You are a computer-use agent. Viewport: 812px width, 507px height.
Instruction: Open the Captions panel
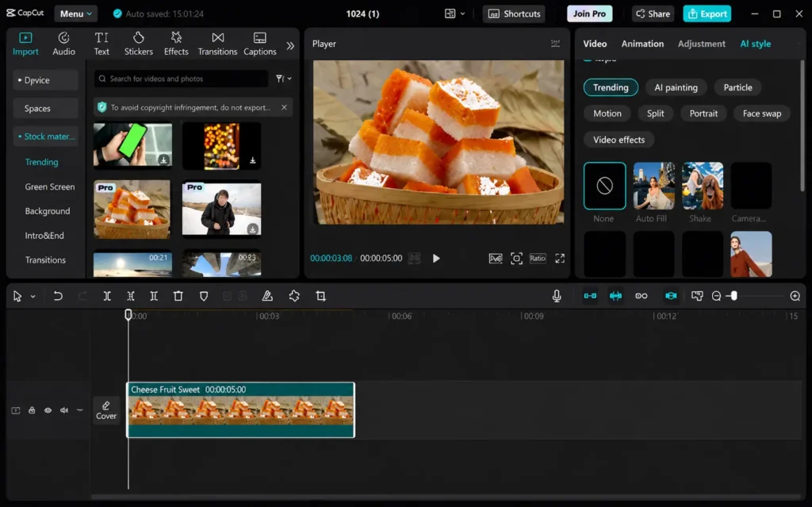pos(260,44)
